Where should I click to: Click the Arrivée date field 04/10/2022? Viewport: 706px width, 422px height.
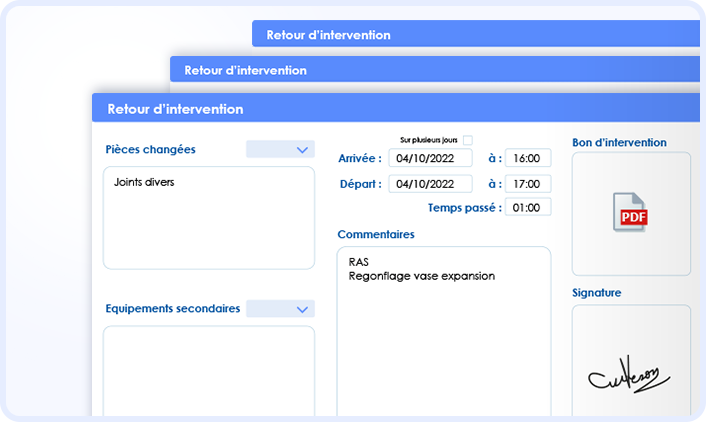[430, 158]
